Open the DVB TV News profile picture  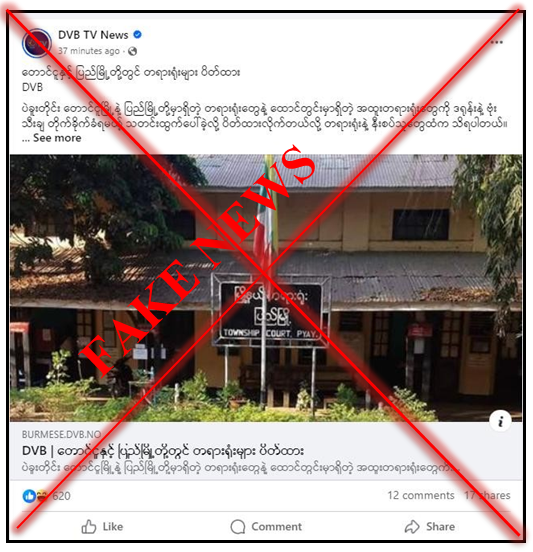pos(36,43)
